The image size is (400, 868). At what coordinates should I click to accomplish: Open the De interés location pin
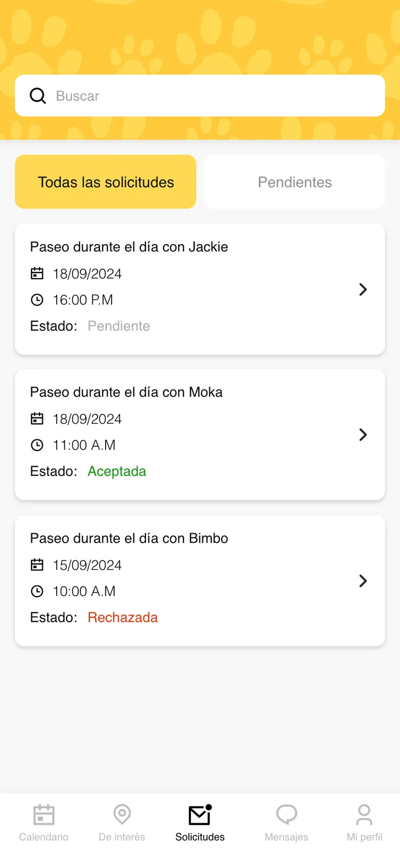click(122, 815)
